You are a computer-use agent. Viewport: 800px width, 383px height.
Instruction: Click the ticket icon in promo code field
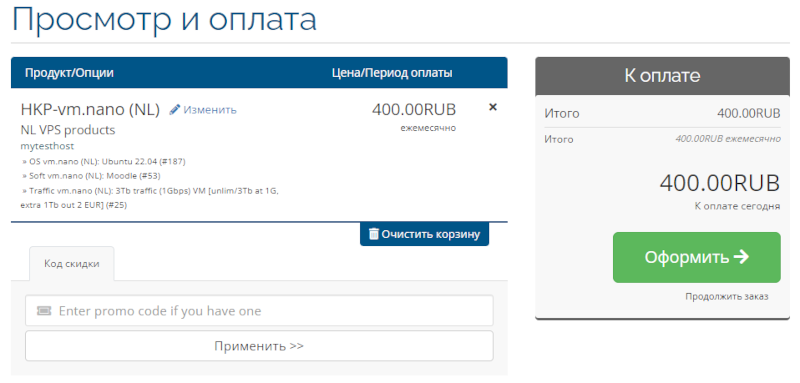coord(44,311)
